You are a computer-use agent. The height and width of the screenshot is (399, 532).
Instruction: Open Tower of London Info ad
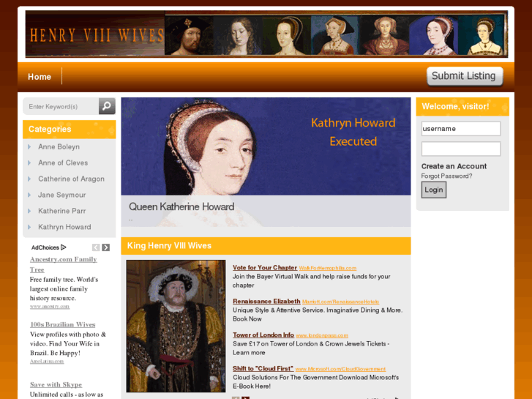click(x=263, y=335)
